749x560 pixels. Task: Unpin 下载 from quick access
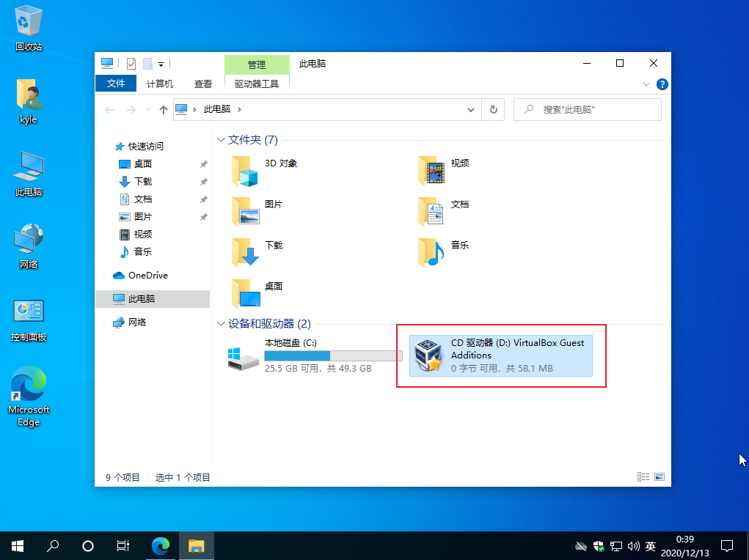point(204,182)
